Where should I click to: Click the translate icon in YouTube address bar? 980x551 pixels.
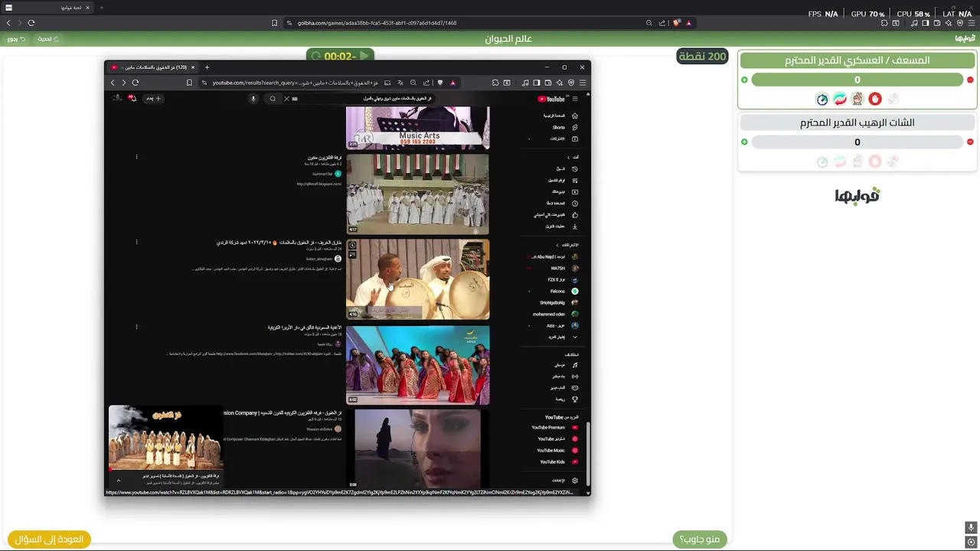(x=400, y=83)
